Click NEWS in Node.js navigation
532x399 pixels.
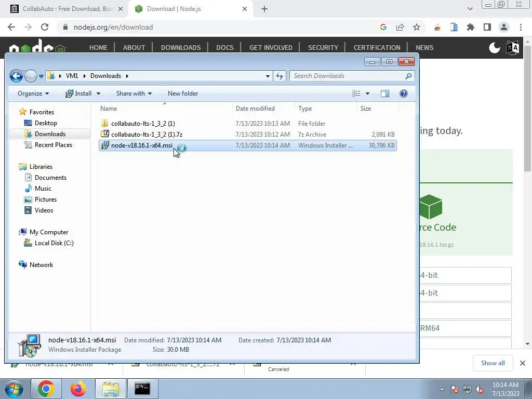424,47
